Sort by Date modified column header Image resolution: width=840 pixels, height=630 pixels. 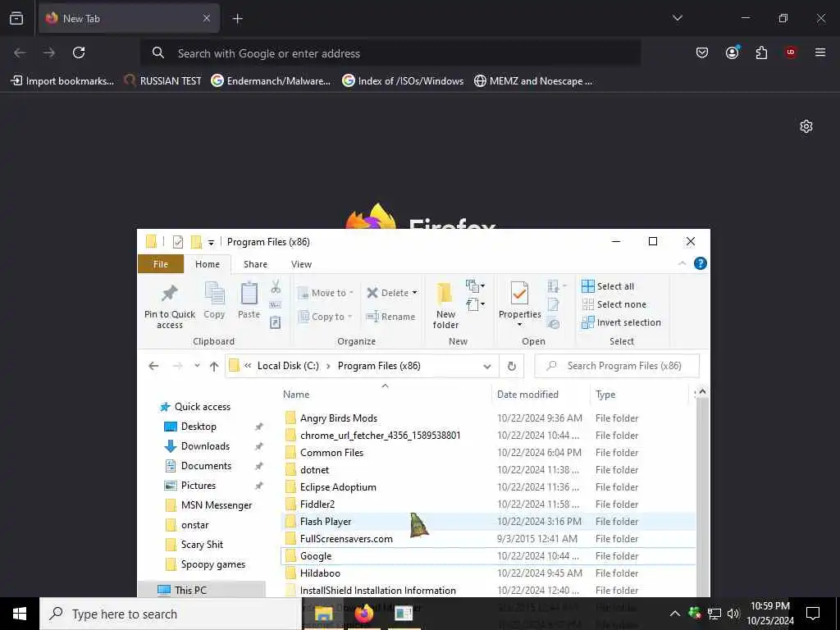coord(540,395)
